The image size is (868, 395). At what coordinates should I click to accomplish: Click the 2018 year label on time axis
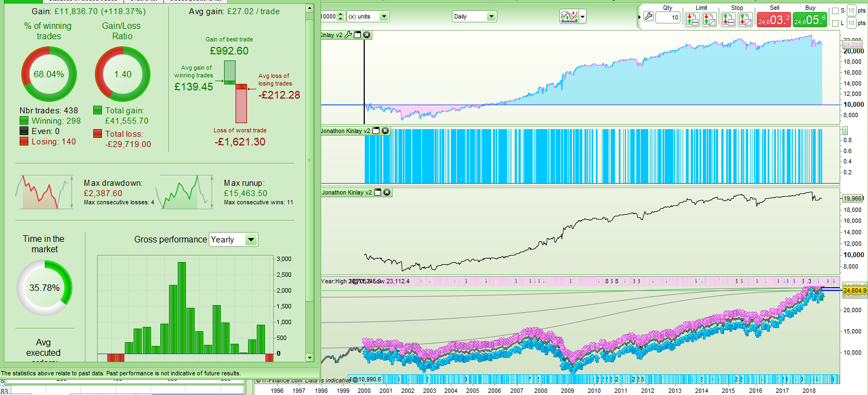pos(809,390)
